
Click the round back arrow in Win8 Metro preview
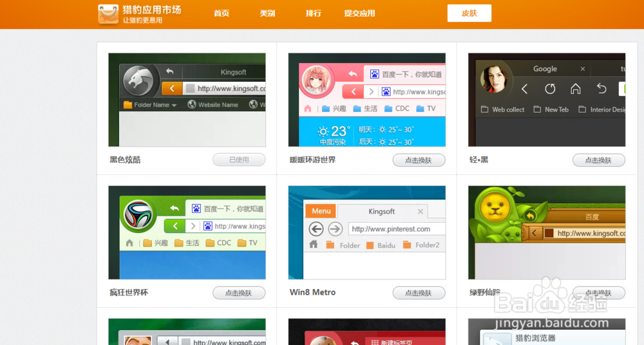(x=316, y=228)
